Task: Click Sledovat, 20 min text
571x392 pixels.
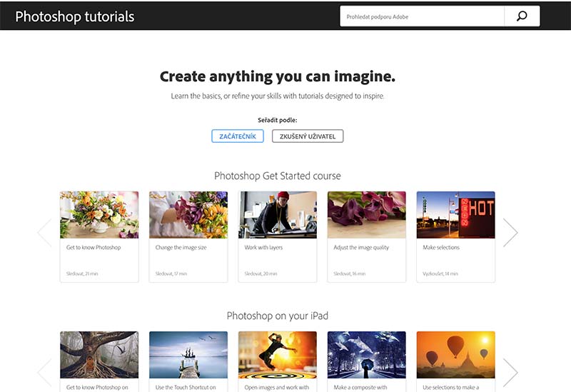Action: (261, 273)
